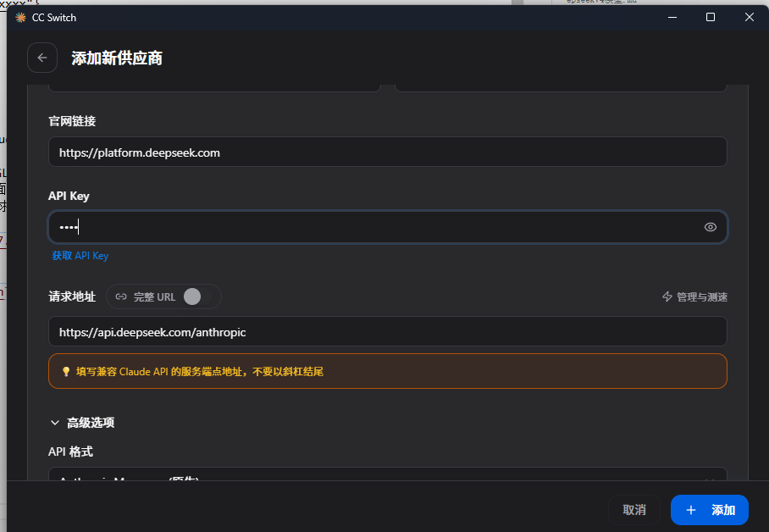The height and width of the screenshot is (532, 769).
Task: Click the lightning icon beside 管理与测速
Action: pyautogui.click(x=667, y=296)
